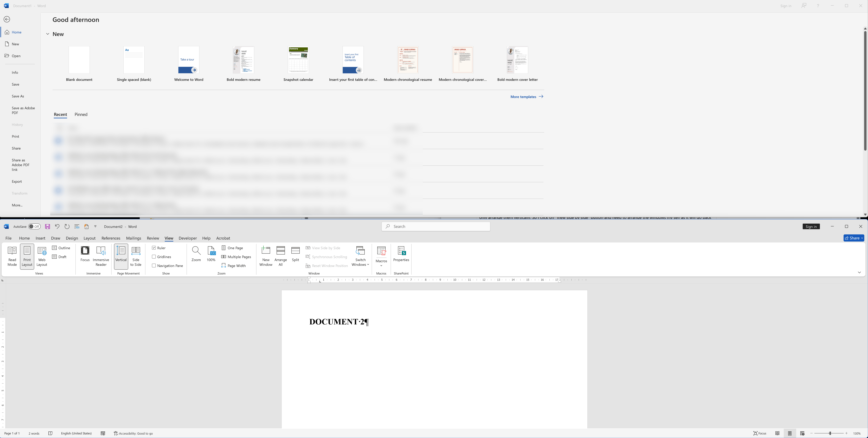Select Web Layout view
The image size is (868, 438).
[42, 256]
